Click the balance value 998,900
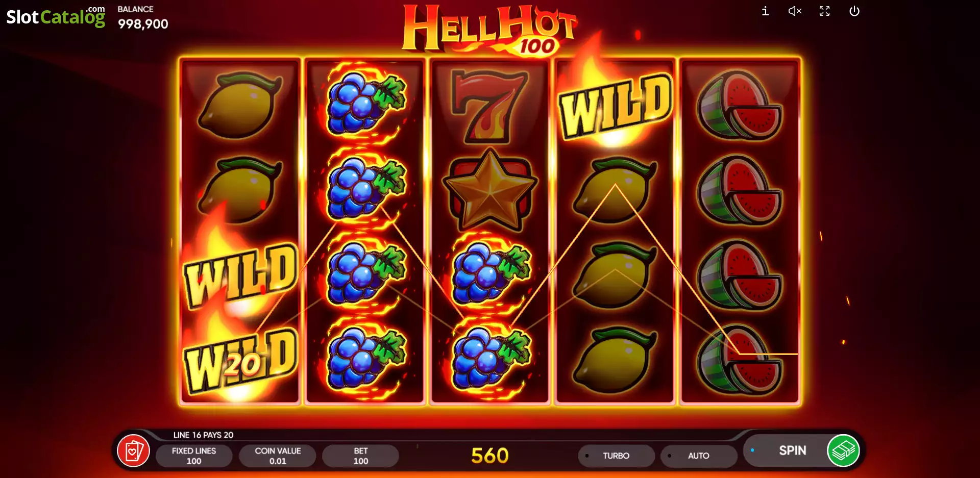The width and height of the screenshot is (980, 478). tap(143, 24)
